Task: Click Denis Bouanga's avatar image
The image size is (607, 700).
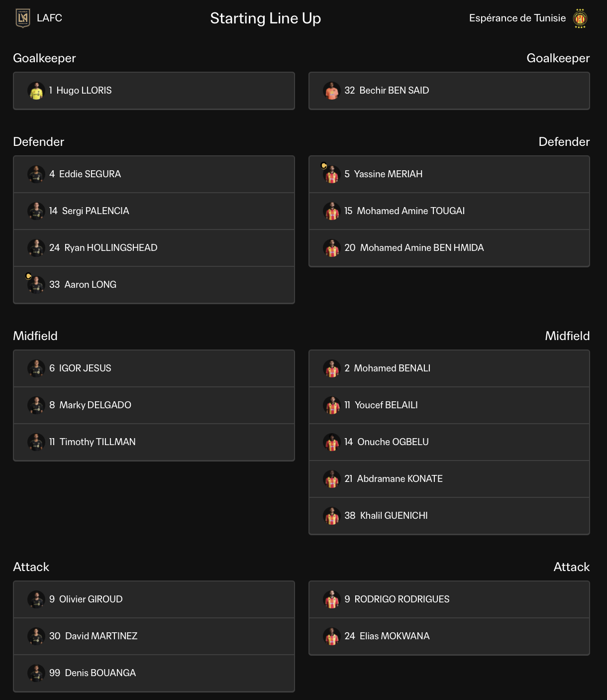Action: click(x=36, y=673)
